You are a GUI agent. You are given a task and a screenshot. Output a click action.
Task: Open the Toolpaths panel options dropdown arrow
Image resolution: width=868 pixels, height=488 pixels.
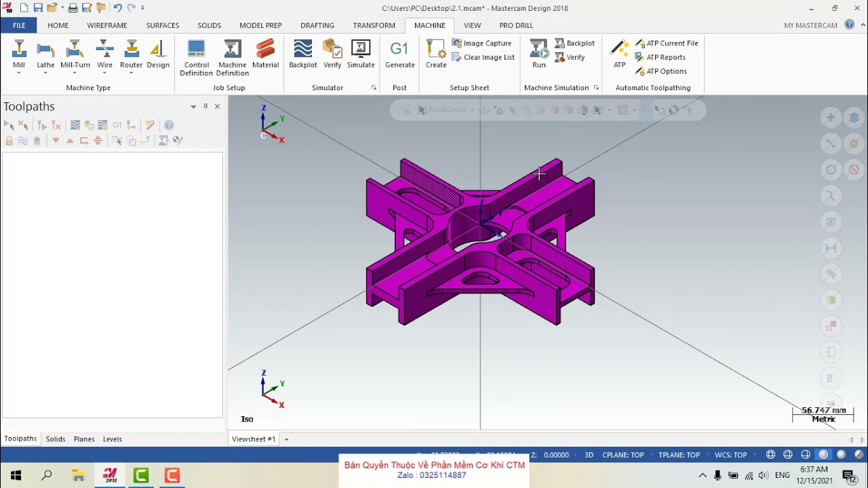click(193, 106)
